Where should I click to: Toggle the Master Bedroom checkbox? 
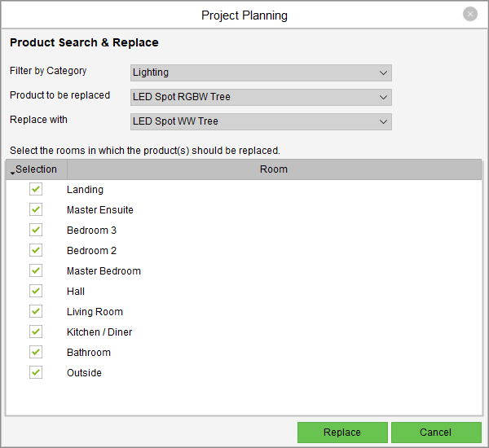pyautogui.click(x=36, y=270)
